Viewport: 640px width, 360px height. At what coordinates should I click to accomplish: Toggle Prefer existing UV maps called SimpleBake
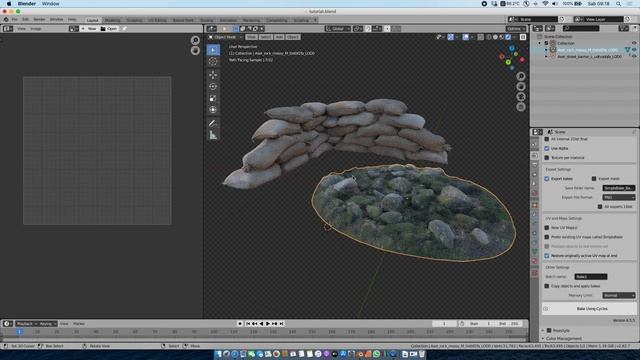[547, 237]
